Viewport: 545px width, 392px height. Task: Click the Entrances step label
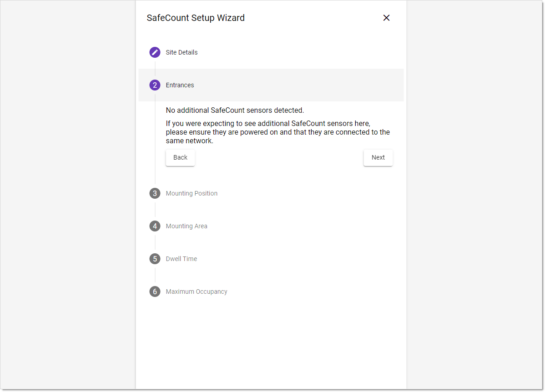click(180, 85)
